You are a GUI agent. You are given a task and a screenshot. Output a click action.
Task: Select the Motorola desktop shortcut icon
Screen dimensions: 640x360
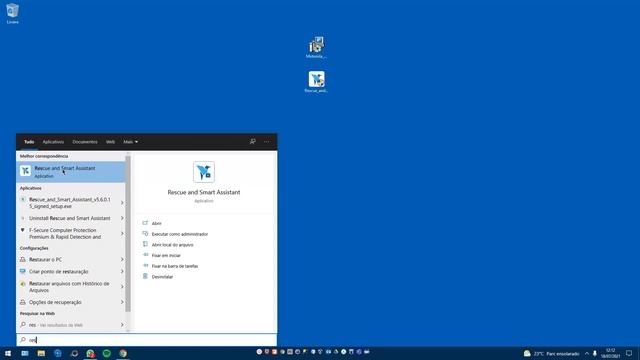pyautogui.click(x=316, y=47)
